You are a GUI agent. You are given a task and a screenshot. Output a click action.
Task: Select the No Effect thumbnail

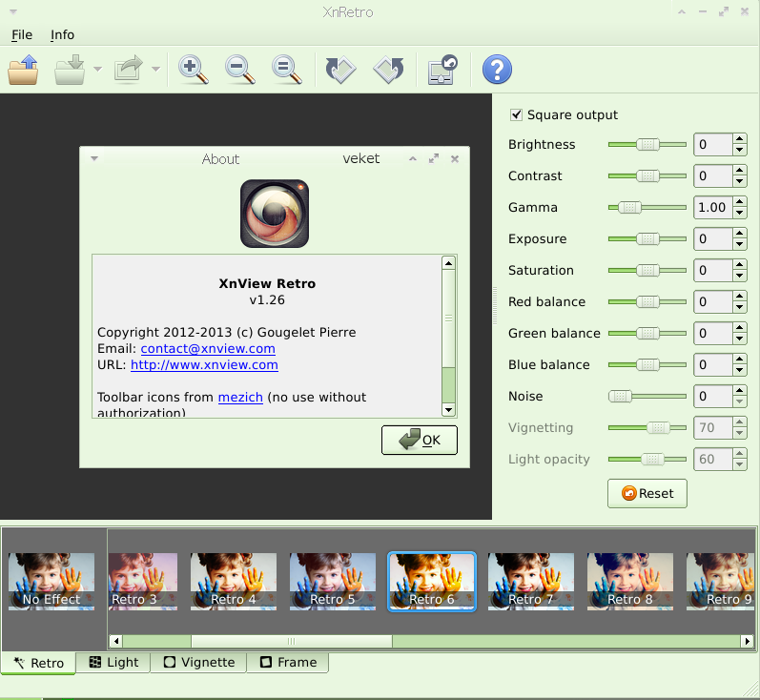(51, 581)
